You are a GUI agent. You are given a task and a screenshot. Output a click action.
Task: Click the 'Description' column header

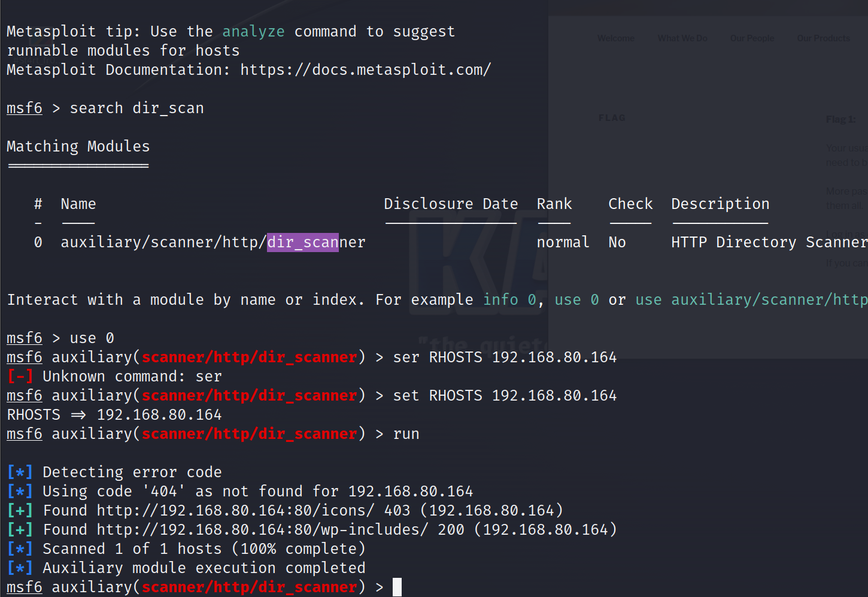[x=720, y=204]
